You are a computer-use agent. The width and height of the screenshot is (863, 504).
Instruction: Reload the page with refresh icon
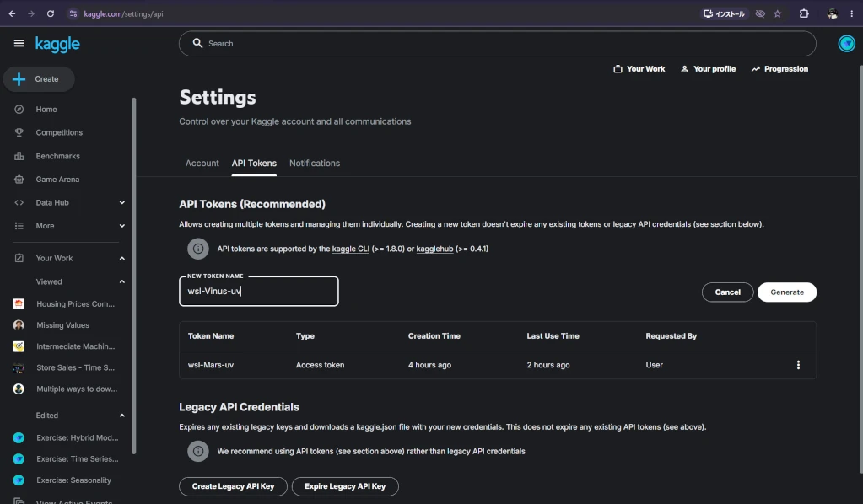click(x=50, y=13)
